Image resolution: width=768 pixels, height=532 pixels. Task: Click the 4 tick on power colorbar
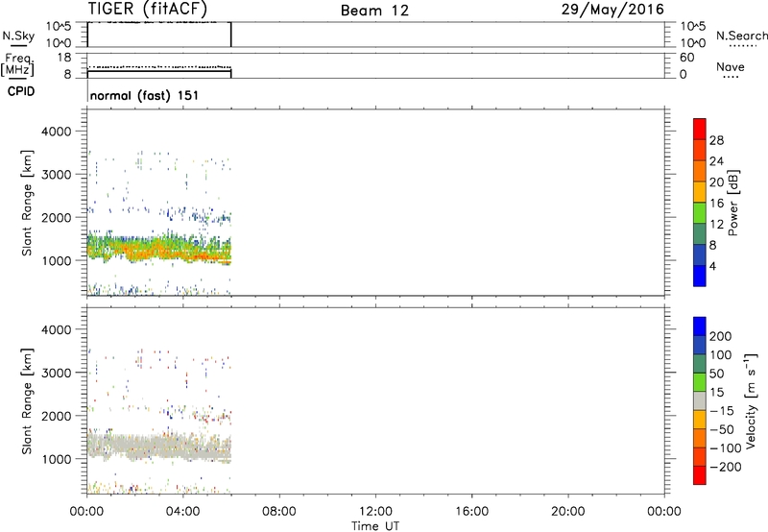712,266
